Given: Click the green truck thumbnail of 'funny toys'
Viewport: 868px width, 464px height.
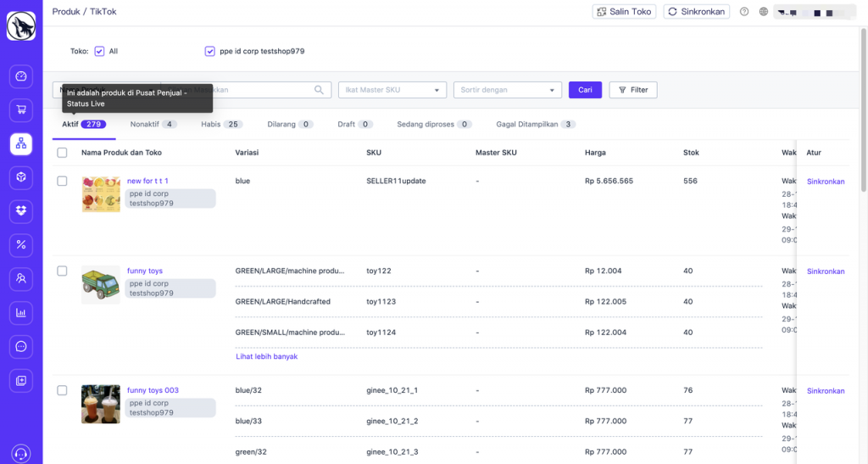Looking at the screenshot, I should point(101,285).
